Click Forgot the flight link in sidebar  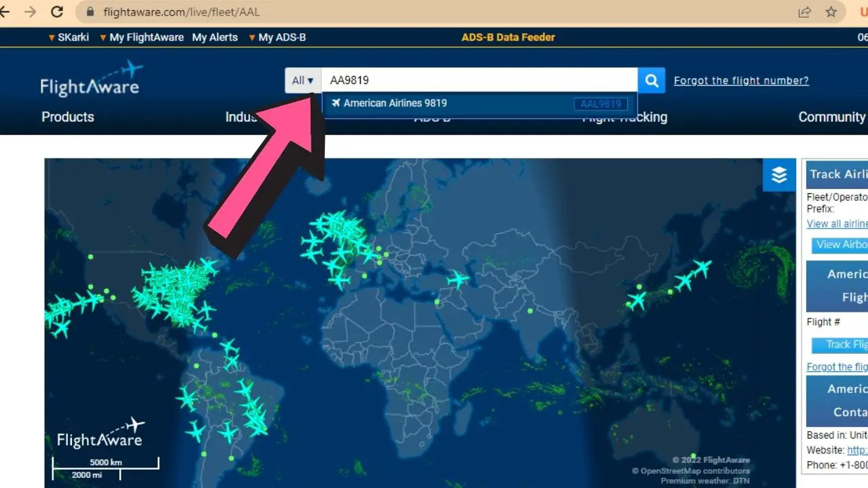(x=837, y=367)
